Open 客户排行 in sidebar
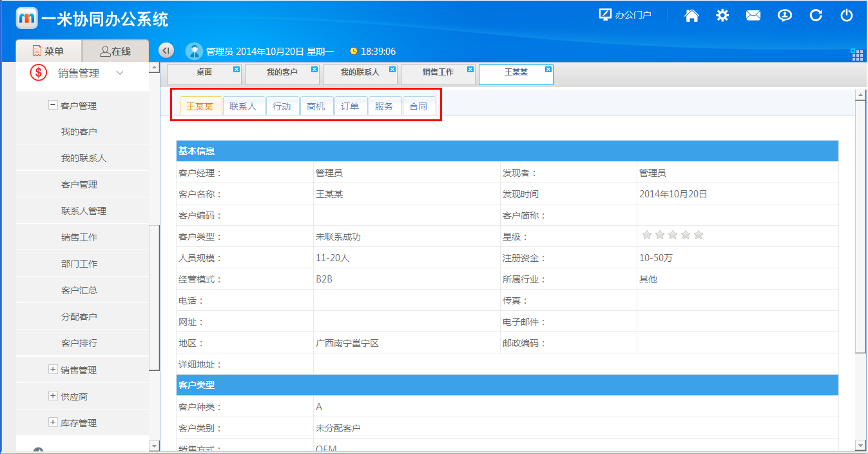Screen dimensions: 868x454 (79, 343)
